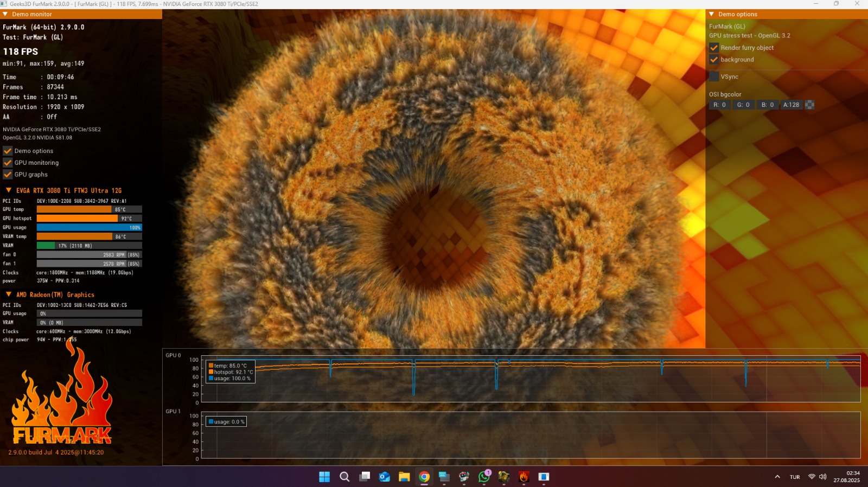Click the robot mascot taskbar icon
The height and width of the screenshot is (487, 868).
(x=464, y=477)
